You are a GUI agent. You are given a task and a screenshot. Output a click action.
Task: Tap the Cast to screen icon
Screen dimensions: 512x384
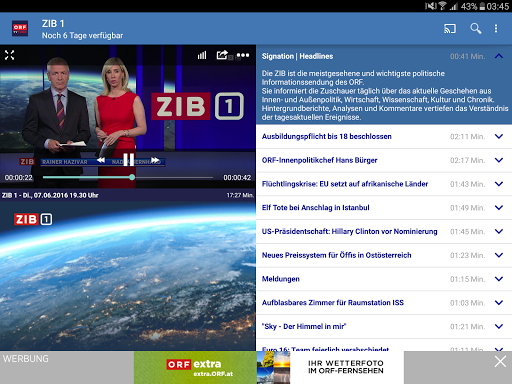pyautogui.click(x=450, y=29)
